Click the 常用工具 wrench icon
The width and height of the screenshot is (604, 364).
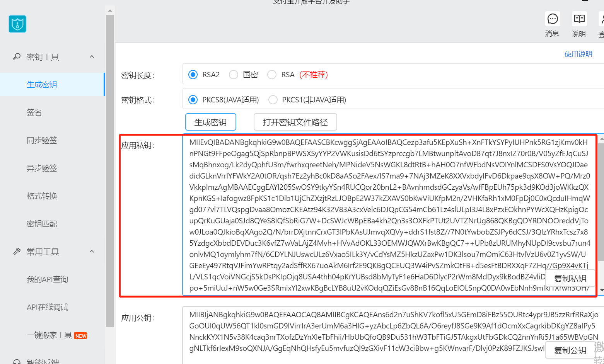click(x=16, y=251)
